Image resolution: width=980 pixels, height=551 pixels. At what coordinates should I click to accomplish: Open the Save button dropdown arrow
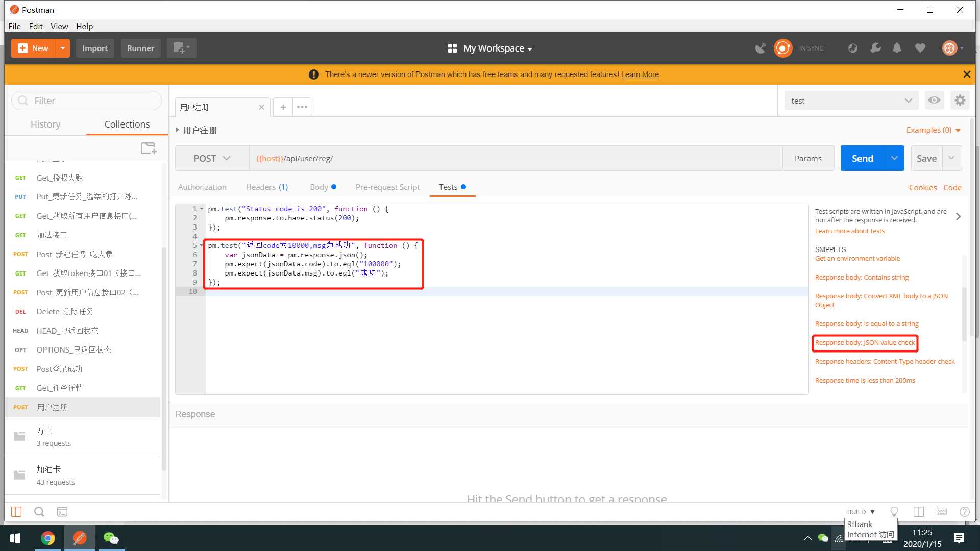951,158
